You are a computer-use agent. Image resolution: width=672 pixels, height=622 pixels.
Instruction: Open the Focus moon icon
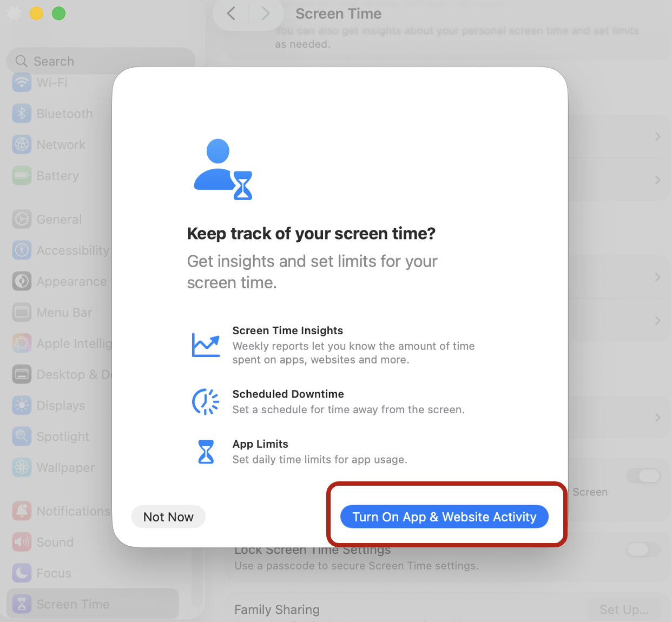click(22, 573)
